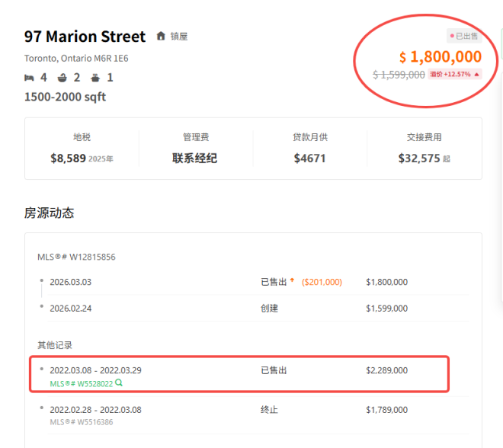This screenshot has width=503, height=448.
Task: Click the 贷款月供 $4671 mortgage figure
Action: [309, 158]
